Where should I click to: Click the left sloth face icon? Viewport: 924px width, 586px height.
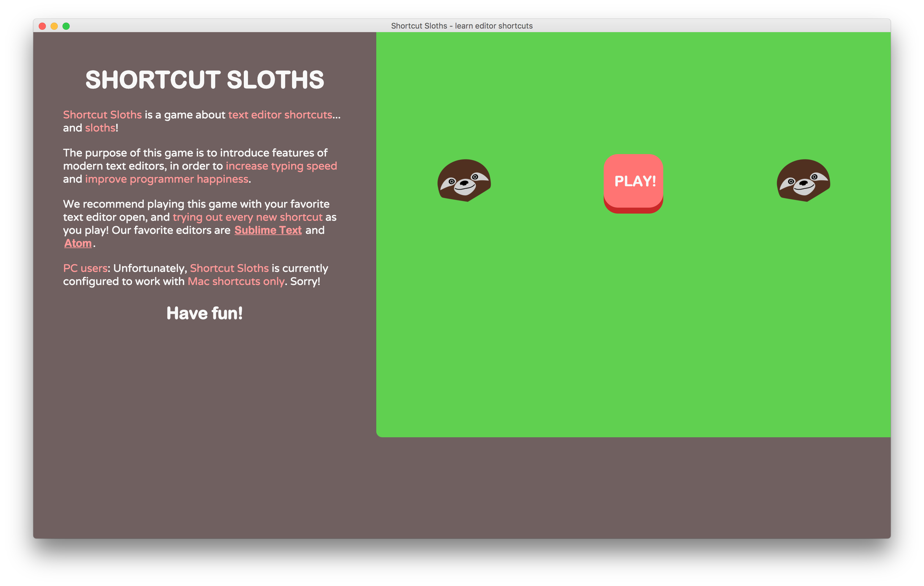point(464,181)
